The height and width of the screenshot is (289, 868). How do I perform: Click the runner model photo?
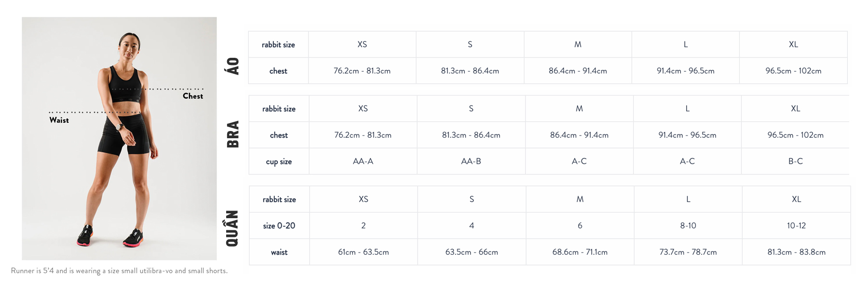tap(119, 139)
